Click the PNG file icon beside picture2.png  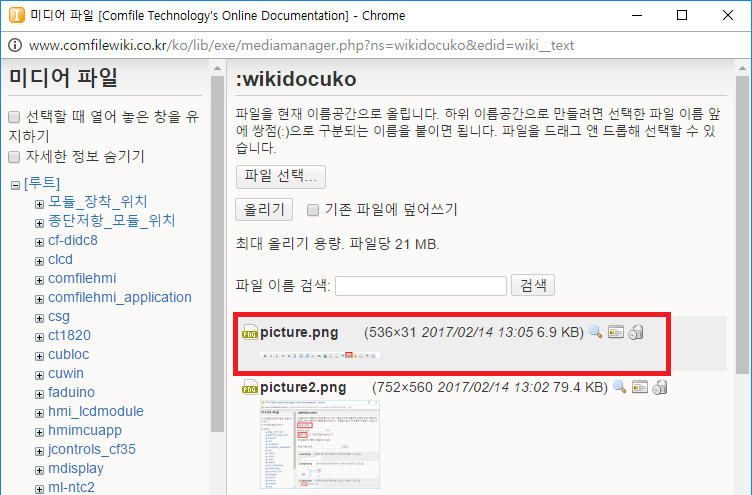point(250,388)
